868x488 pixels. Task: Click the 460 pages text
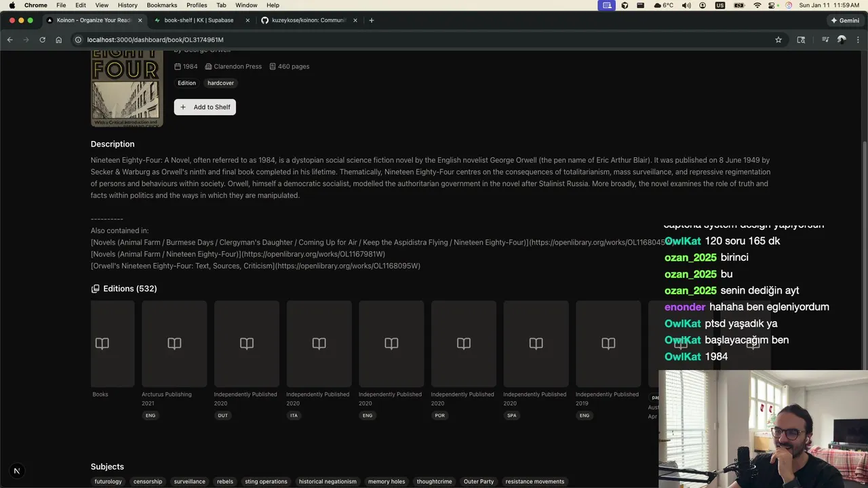(294, 66)
